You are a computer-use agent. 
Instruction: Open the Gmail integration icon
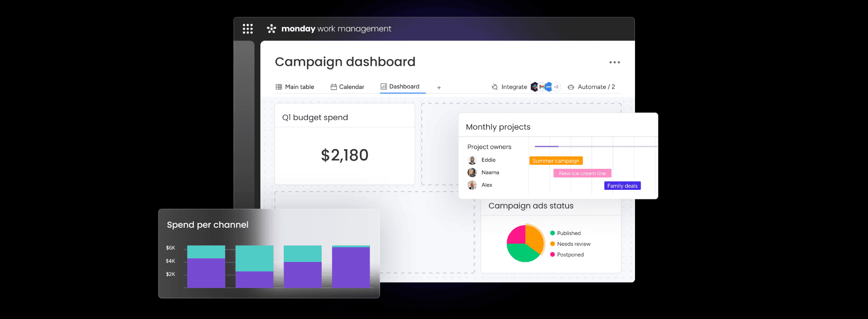point(542,87)
